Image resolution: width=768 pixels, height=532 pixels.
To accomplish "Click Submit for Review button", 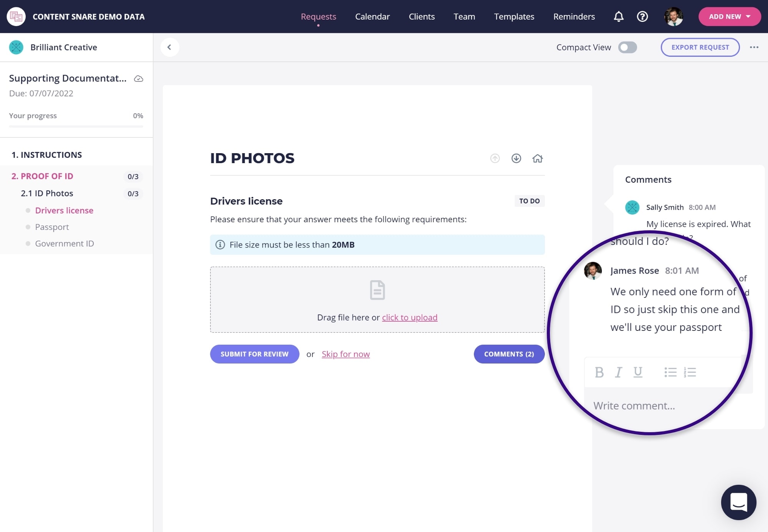I will click(255, 354).
